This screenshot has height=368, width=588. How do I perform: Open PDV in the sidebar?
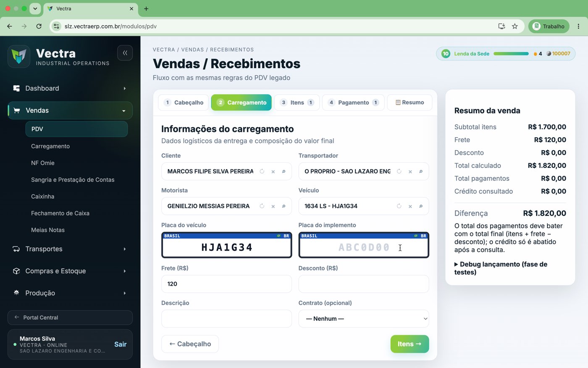76,129
